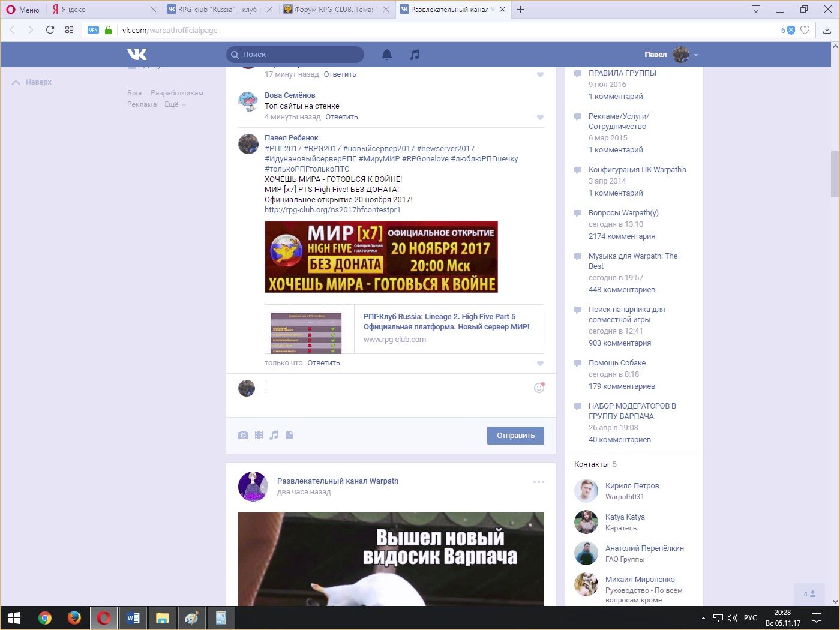Open a new browser tab
This screenshot has width=840, height=630.
pyautogui.click(x=520, y=9)
